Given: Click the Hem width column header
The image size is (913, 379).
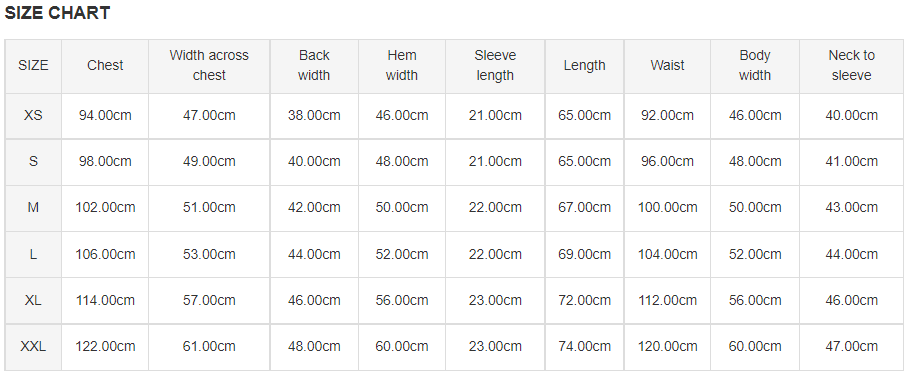Looking at the screenshot, I should click(402, 65).
